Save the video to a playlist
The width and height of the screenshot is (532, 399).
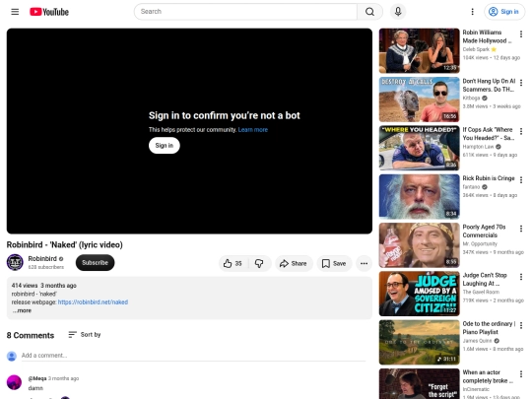(x=334, y=263)
